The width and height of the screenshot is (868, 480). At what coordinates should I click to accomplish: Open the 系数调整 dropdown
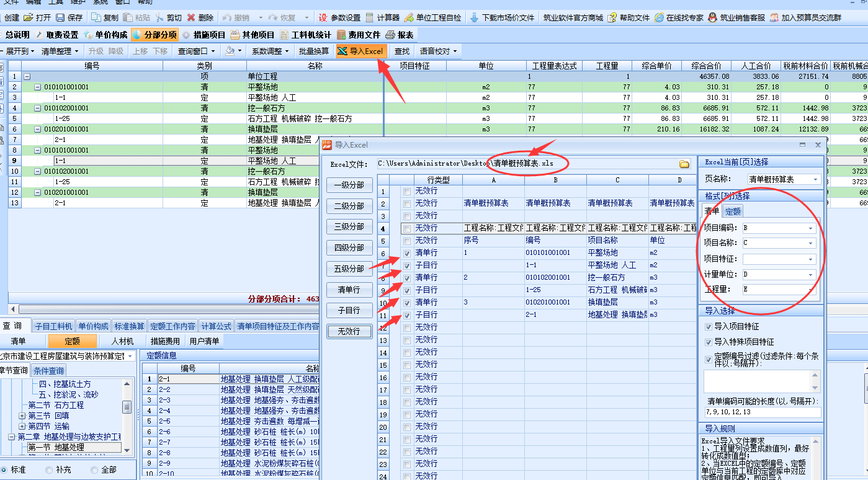[271, 51]
